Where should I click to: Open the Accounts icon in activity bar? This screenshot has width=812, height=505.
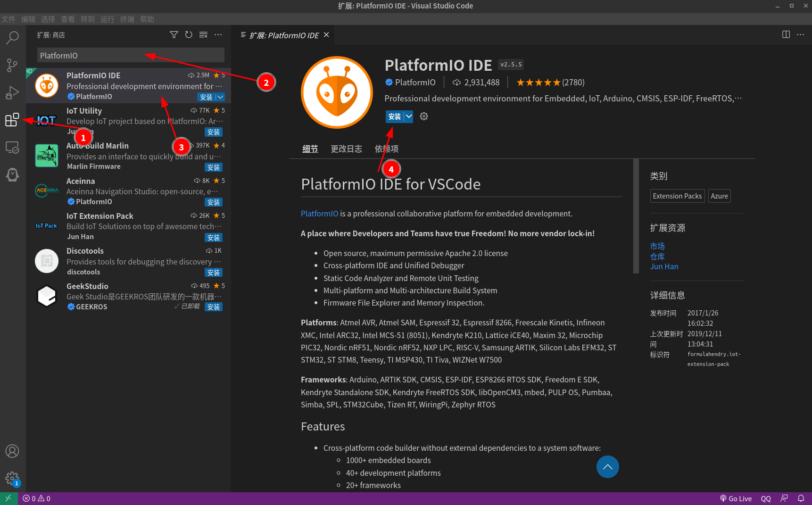(12, 451)
